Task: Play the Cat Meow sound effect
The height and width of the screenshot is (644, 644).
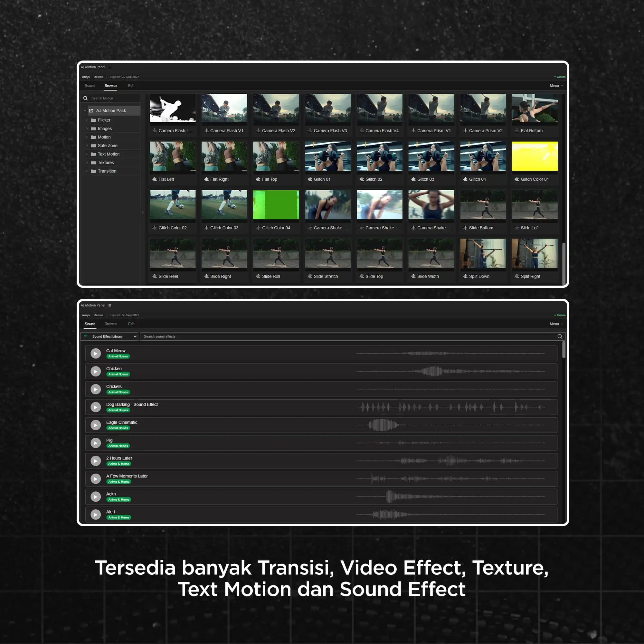Action: 96,353
